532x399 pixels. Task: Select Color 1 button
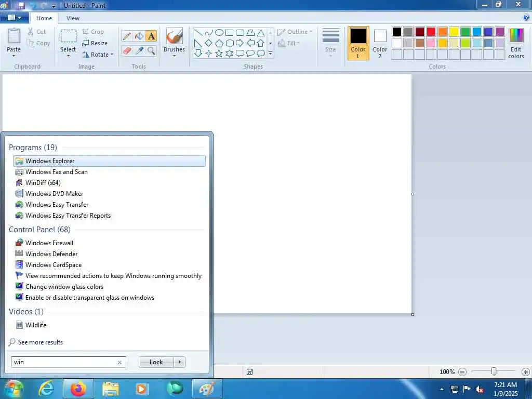358,43
